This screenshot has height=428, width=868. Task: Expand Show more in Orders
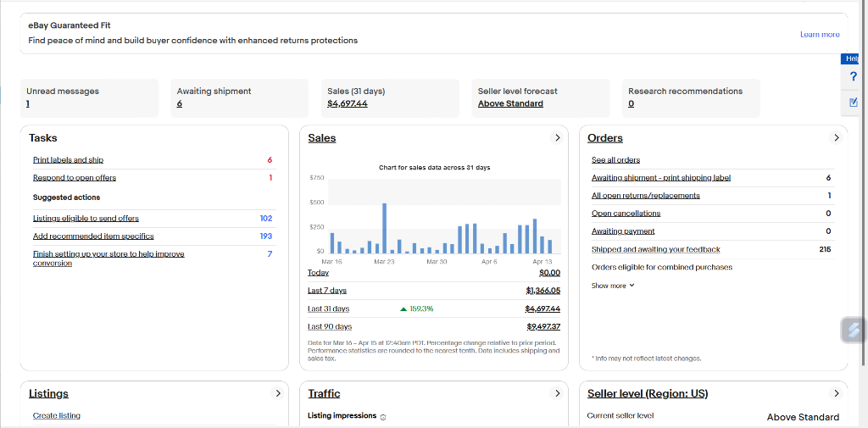(613, 286)
